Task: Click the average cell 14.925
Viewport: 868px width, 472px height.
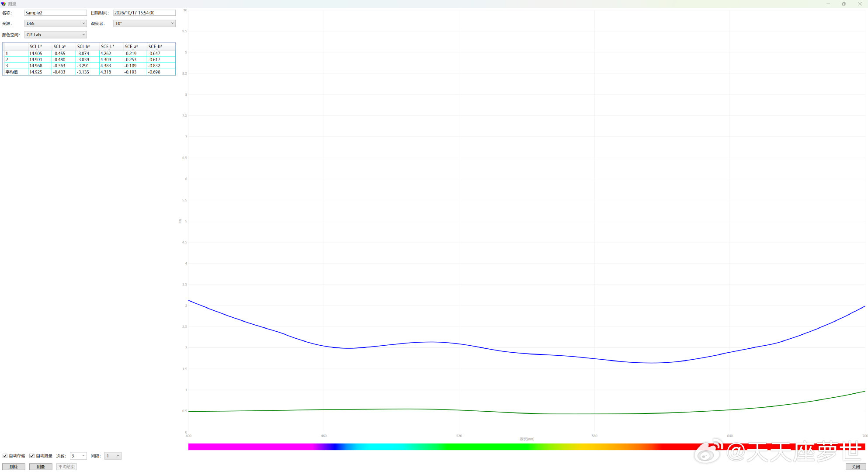Action: 40,72
